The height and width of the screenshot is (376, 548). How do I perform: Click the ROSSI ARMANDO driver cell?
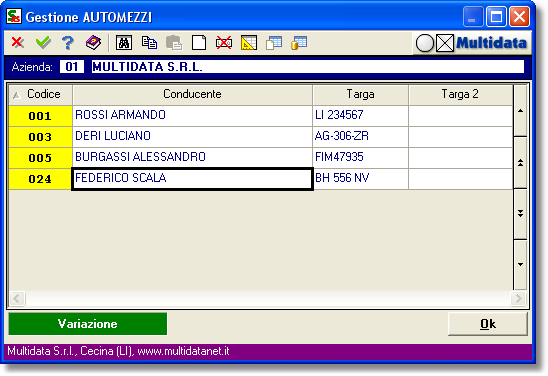coord(192,116)
